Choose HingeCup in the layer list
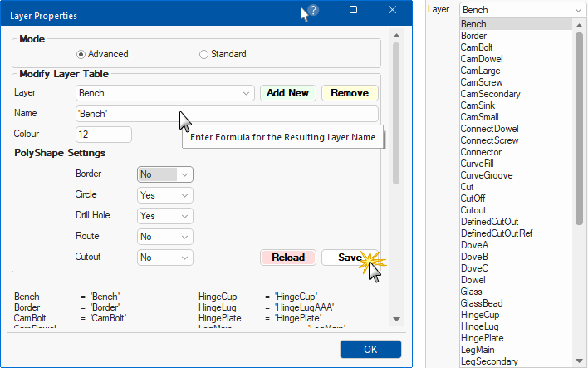The image size is (588, 368). (x=479, y=315)
